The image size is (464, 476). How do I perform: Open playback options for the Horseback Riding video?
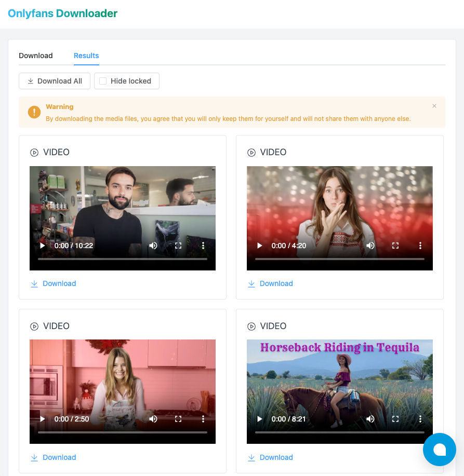[420, 419]
